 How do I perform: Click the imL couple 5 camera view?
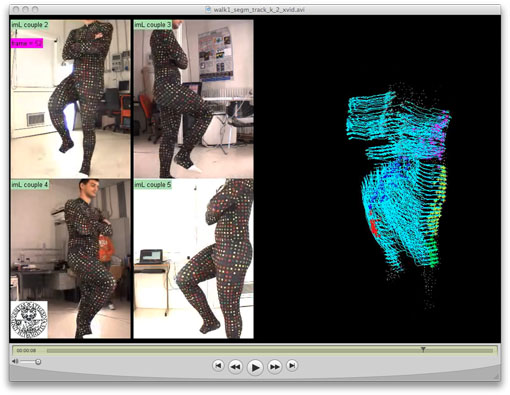tap(193, 259)
